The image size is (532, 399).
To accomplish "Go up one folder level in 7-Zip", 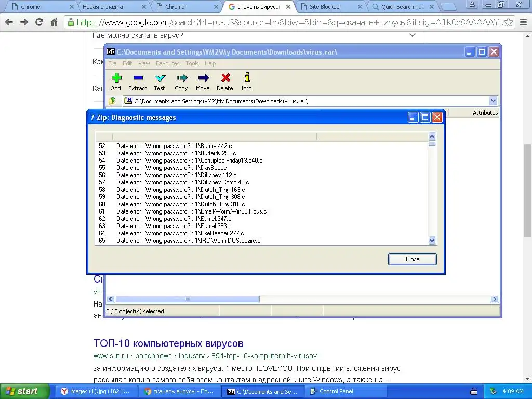I will (x=112, y=101).
